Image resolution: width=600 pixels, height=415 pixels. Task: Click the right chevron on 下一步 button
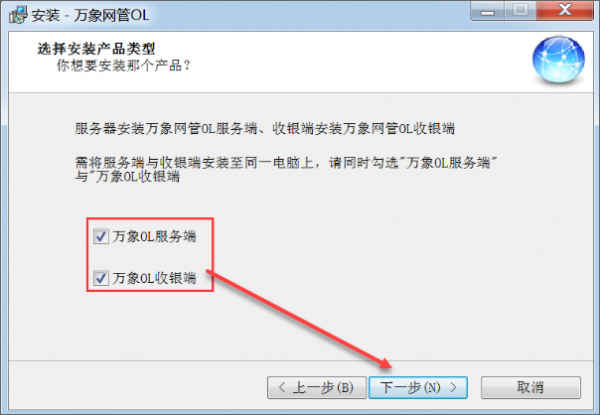[x=453, y=387]
